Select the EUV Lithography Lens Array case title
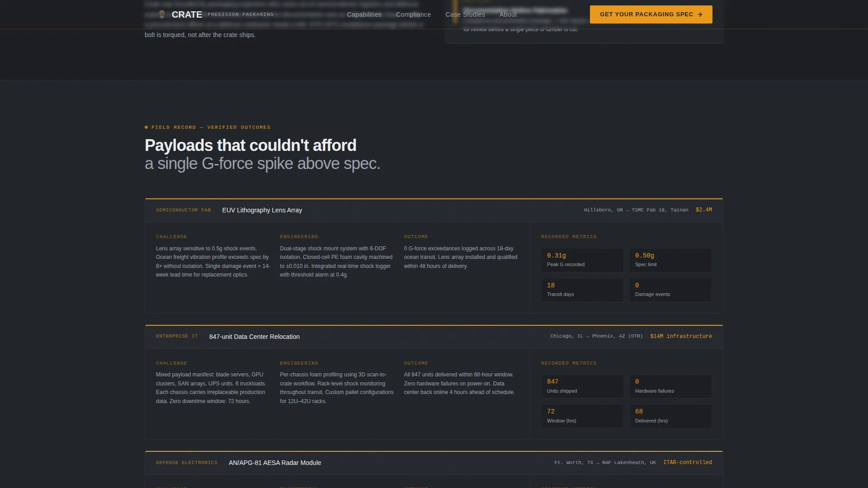868x488 pixels. [262, 210]
